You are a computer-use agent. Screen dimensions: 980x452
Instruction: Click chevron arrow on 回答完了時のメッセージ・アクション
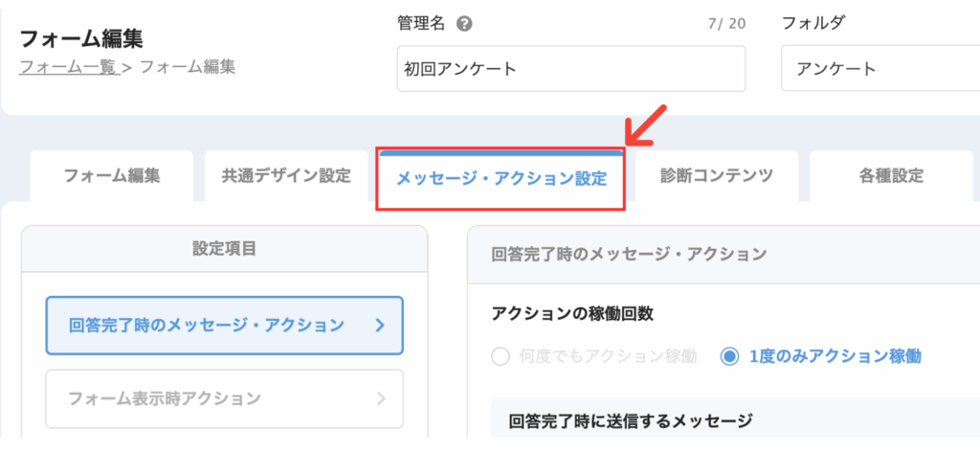pyautogui.click(x=379, y=325)
